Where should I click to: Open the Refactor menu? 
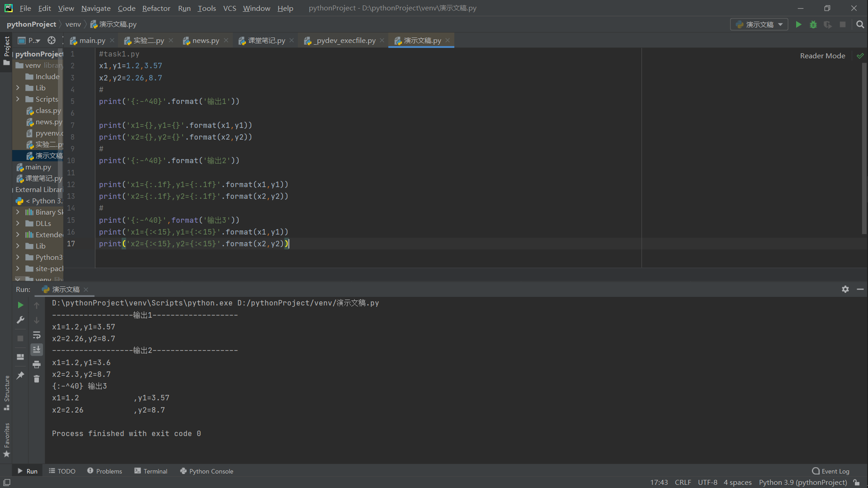(x=156, y=8)
